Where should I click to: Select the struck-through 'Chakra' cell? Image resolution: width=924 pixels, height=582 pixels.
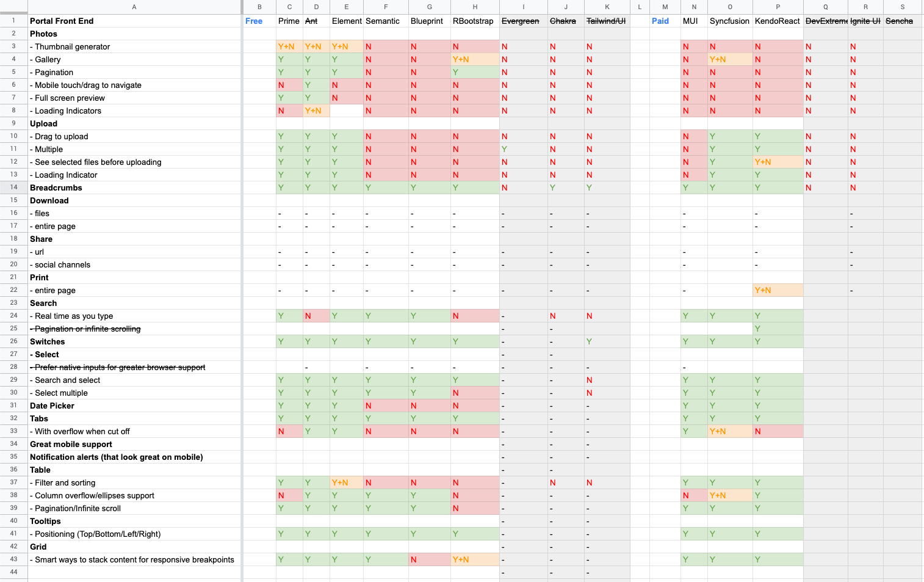[x=566, y=21]
